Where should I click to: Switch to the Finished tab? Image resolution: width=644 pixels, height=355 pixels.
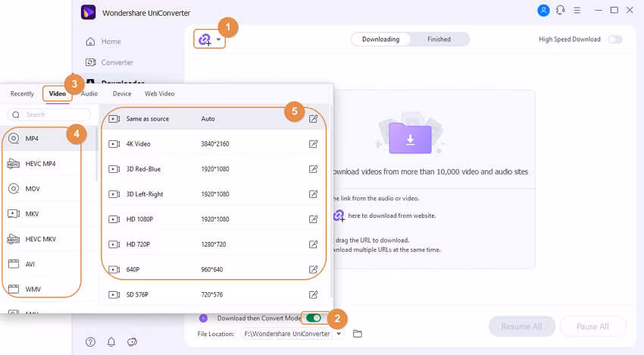click(439, 39)
